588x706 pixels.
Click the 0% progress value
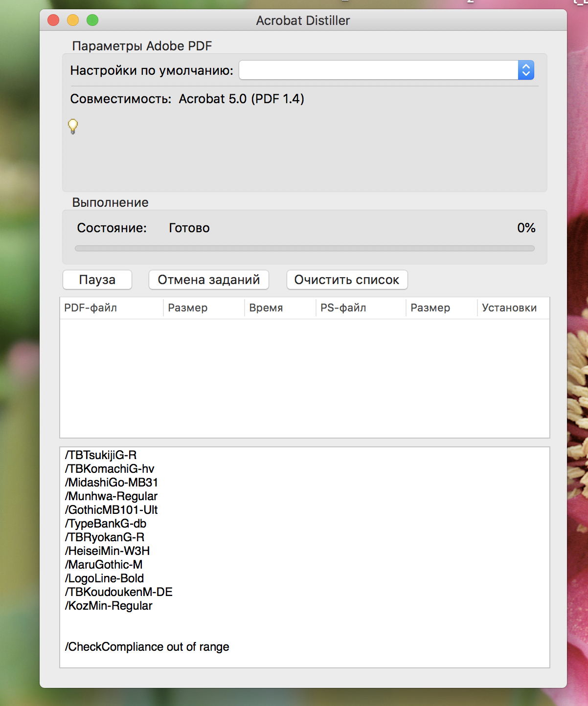point(526,228)
